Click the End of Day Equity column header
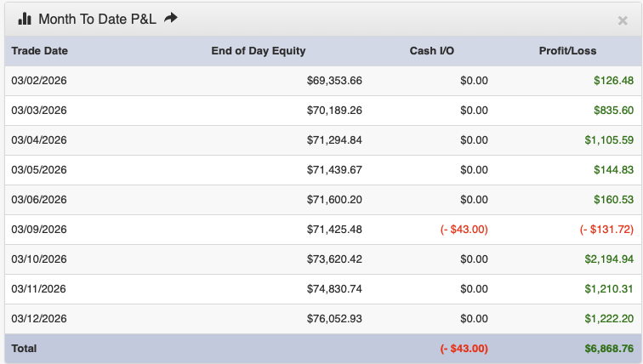 (259, 51)
